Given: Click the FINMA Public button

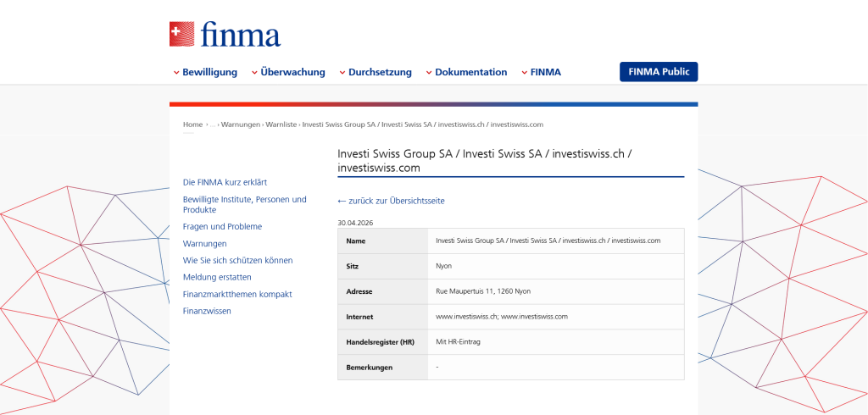Looking at the screenshot, I should tap(659, 71).
